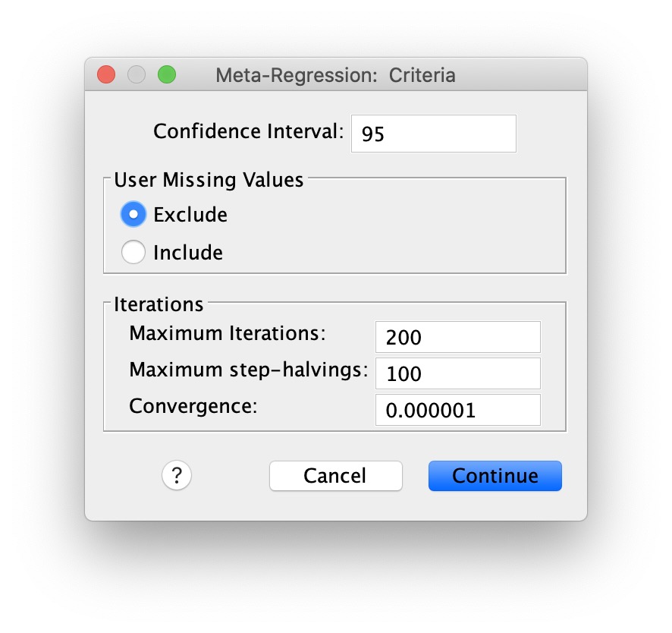Click the green zoom window button
Screen dimensions: 672x633
167,74
